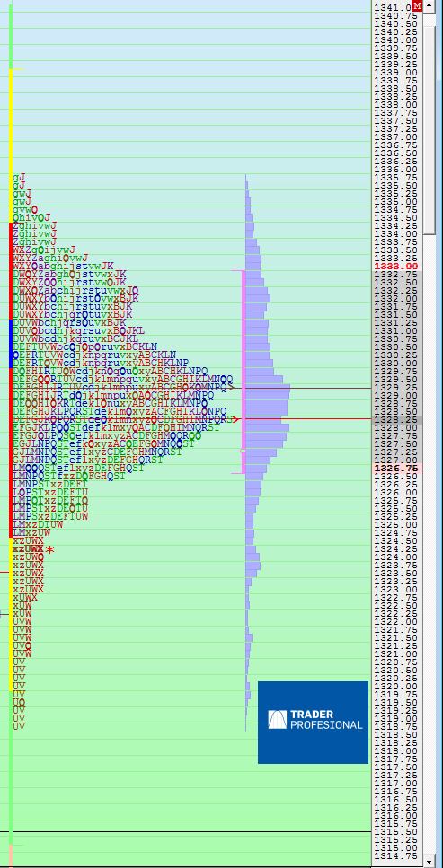Click the TPO row WXZgOijvwJ
443x868 pixels.
44,250
